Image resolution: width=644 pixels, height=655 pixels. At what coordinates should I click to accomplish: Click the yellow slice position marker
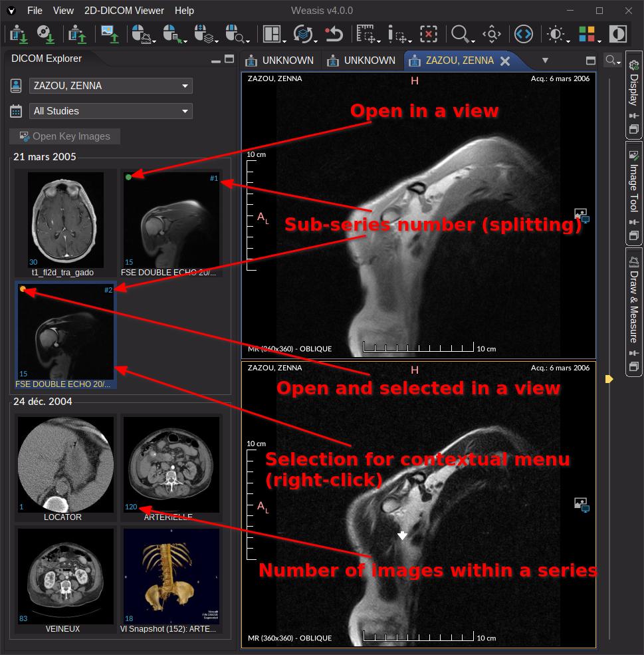pos(609,379)
